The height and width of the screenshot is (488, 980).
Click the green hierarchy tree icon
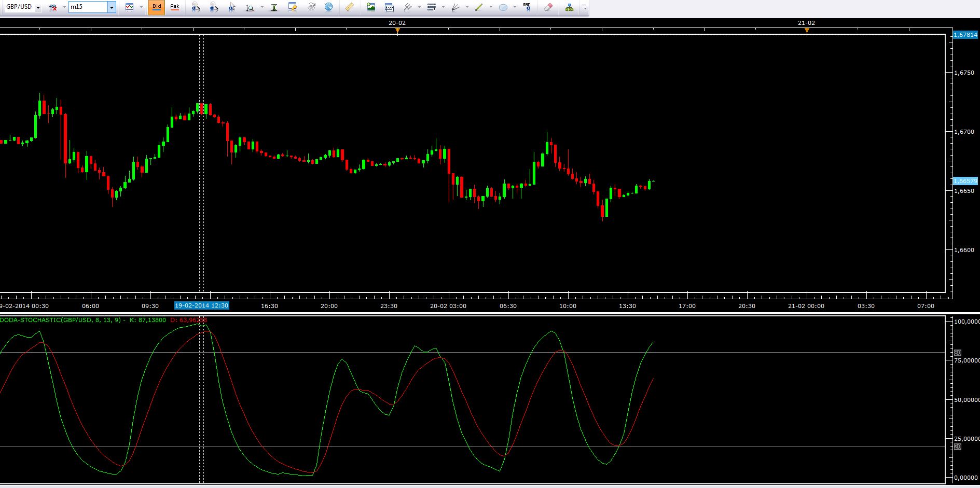click(569, 7)
